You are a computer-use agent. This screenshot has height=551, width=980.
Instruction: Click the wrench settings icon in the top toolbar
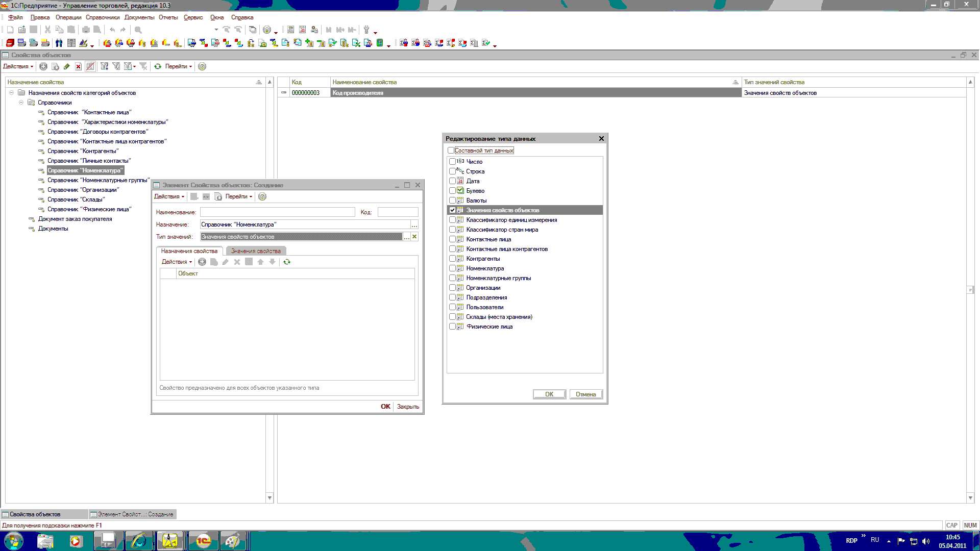[x=366, y=30]
